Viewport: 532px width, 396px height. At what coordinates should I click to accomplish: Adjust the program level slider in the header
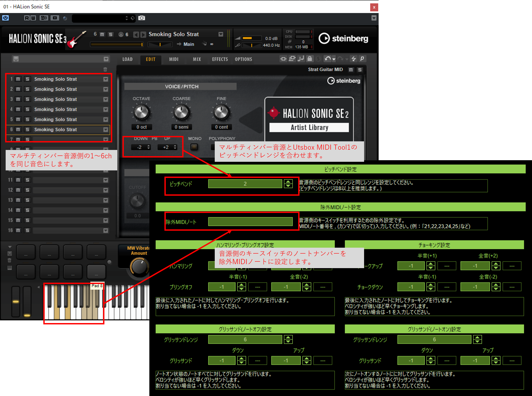tap(117, 44)
